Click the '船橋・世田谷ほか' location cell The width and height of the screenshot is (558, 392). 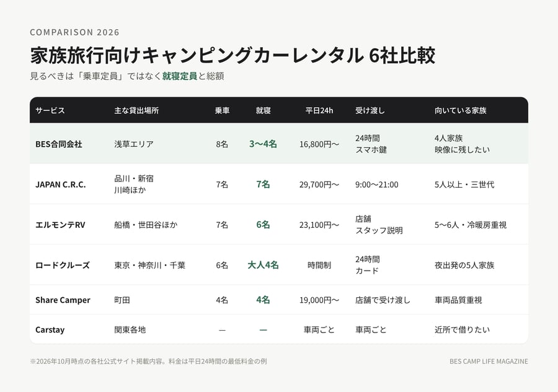pyautogui.click(x=146, y=225)
